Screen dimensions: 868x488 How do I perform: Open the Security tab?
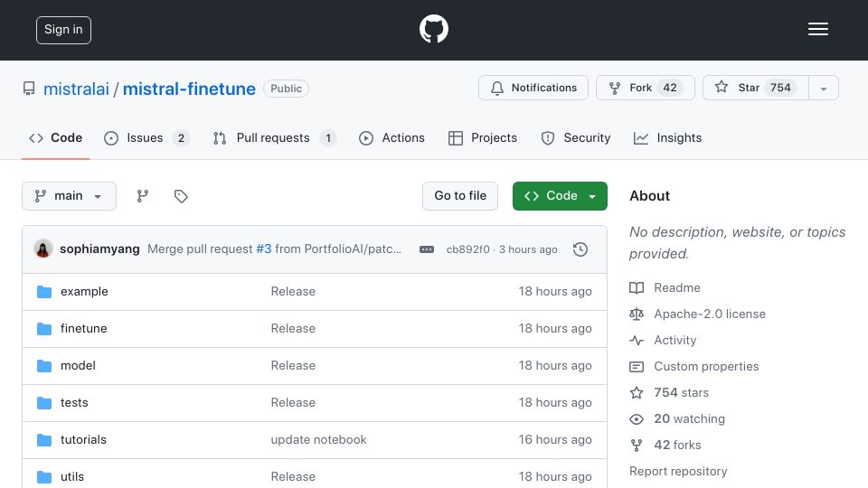[x=576, y=137]
